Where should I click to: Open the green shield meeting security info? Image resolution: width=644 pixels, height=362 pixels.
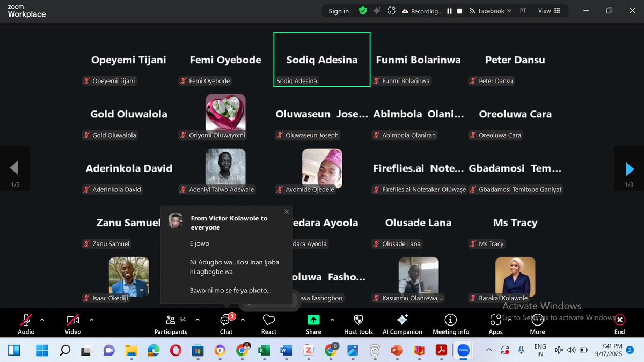tap(363, 11)
